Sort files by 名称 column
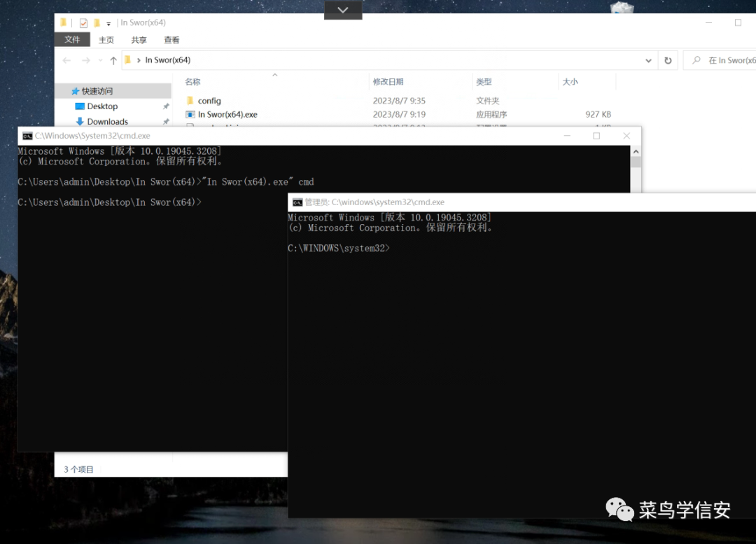Image resolution: width=756 pixels, height=544 pixels. click(x=193, y=81)
